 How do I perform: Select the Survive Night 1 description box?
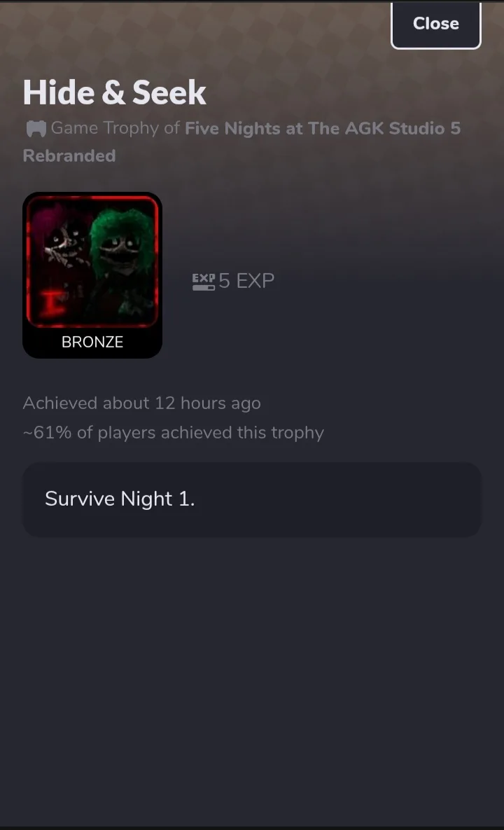coord(252,499)
